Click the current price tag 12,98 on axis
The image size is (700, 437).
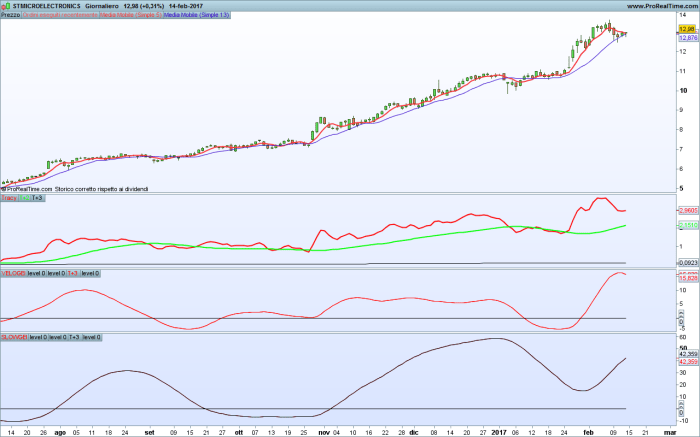click(686, 30)
